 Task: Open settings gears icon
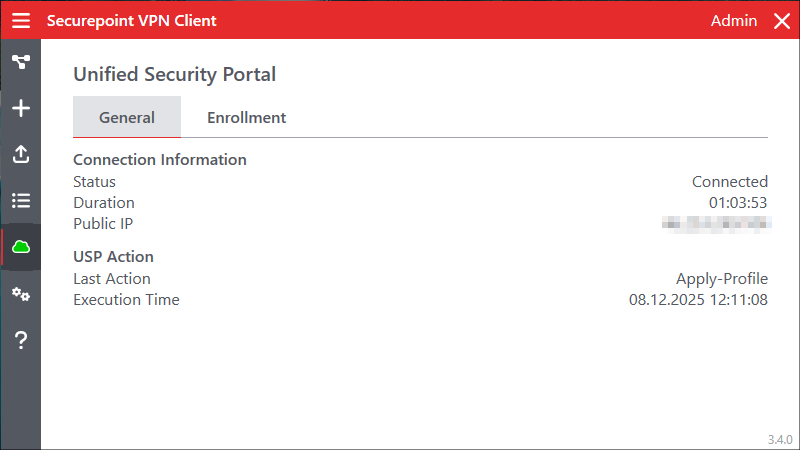pos(21,294)
